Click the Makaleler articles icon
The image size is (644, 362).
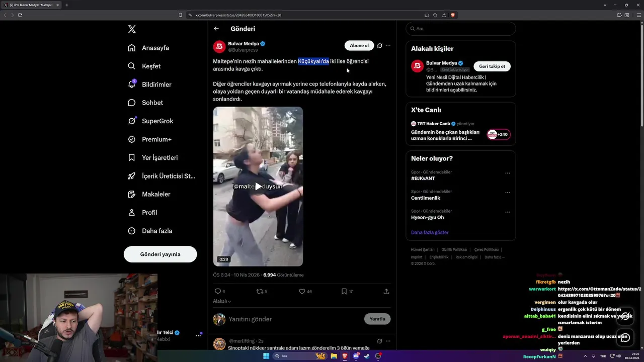click(x=132, y=194)
